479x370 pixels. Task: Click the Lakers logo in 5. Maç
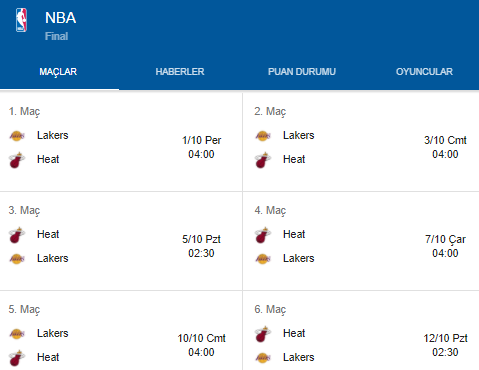coord(17,334)
